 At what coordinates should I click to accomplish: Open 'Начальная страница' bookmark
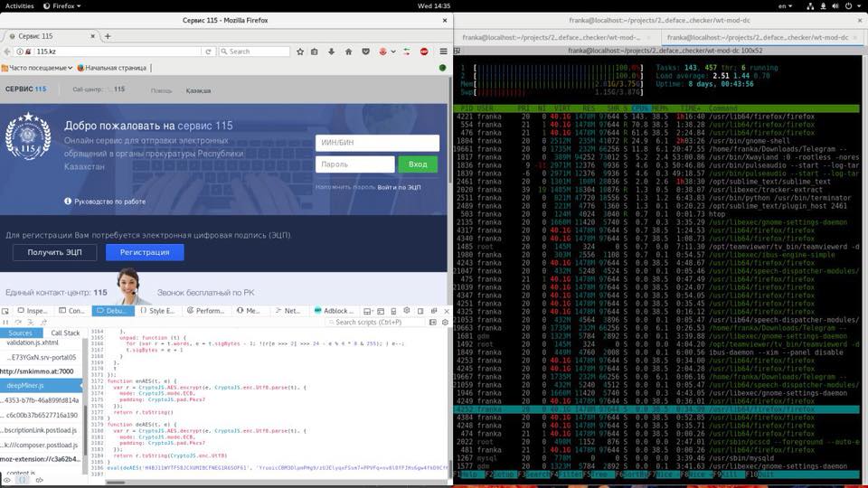[x=112, y=68]
